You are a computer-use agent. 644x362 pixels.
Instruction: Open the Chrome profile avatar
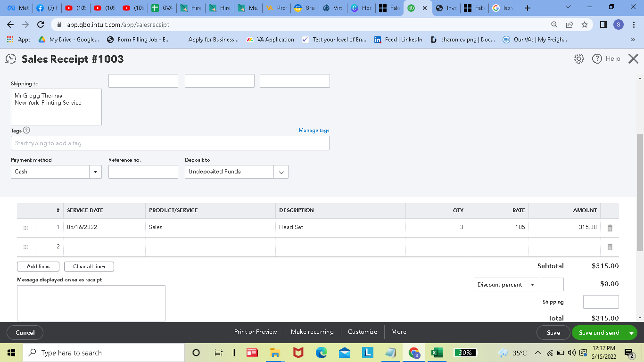click(x=619, y=25)
